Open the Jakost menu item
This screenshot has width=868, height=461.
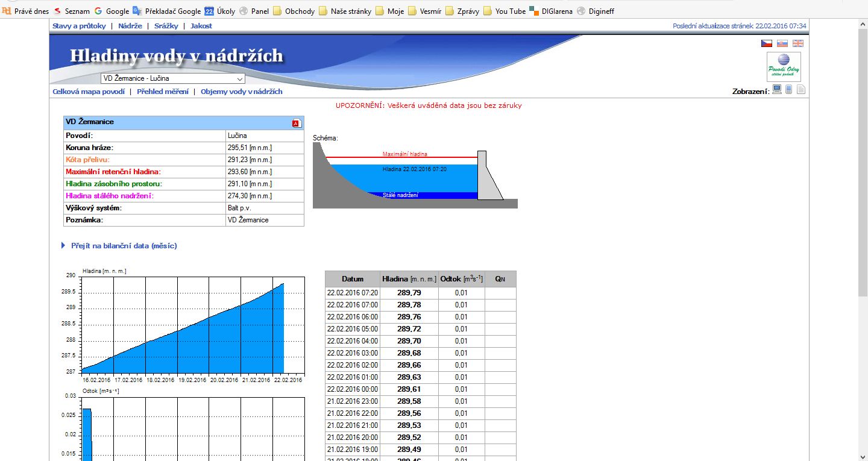click(201, 26)
